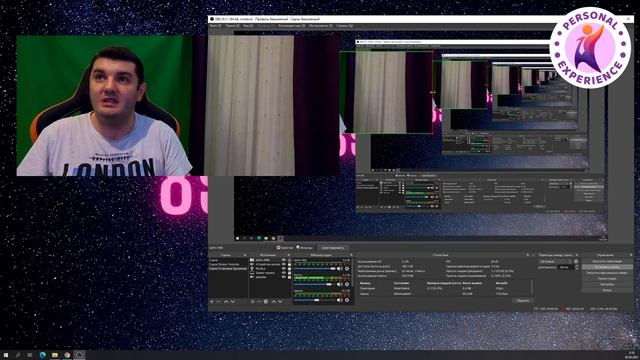
Task: Select the Захват экрана source row
Action: [270, 273]
